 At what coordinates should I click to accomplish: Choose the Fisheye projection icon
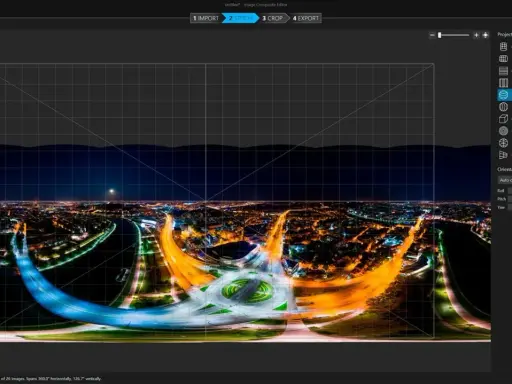pyautogui.click(x=503, y=131)
